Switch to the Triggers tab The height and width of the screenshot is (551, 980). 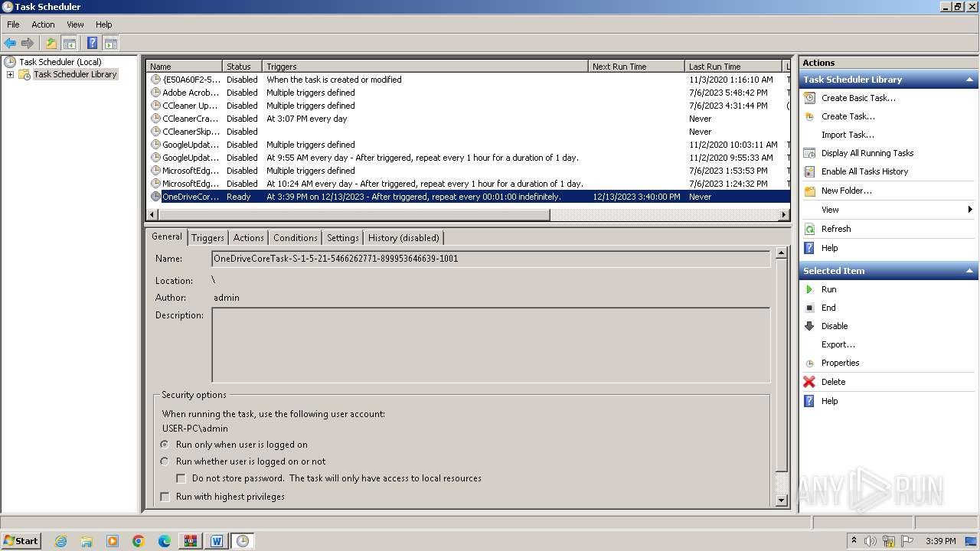pyautogui.click(x=207, y=238)
